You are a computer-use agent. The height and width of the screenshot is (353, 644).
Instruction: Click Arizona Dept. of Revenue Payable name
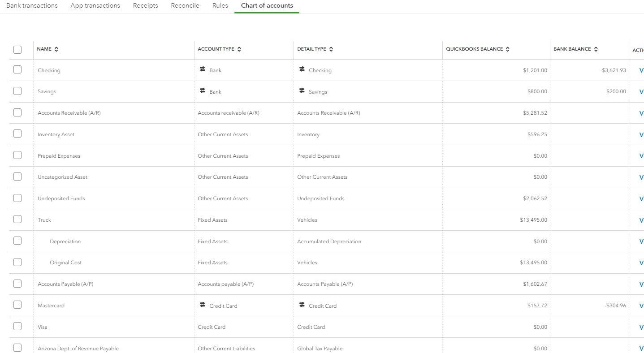point(78,349)
